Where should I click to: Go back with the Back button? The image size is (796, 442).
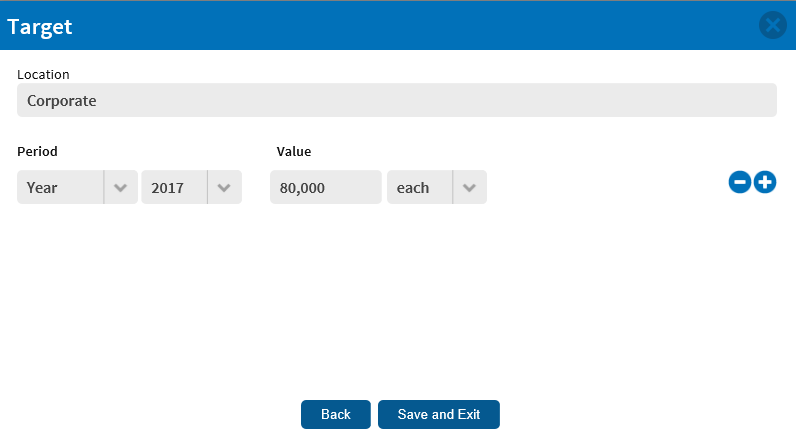[x=336, y=414]
